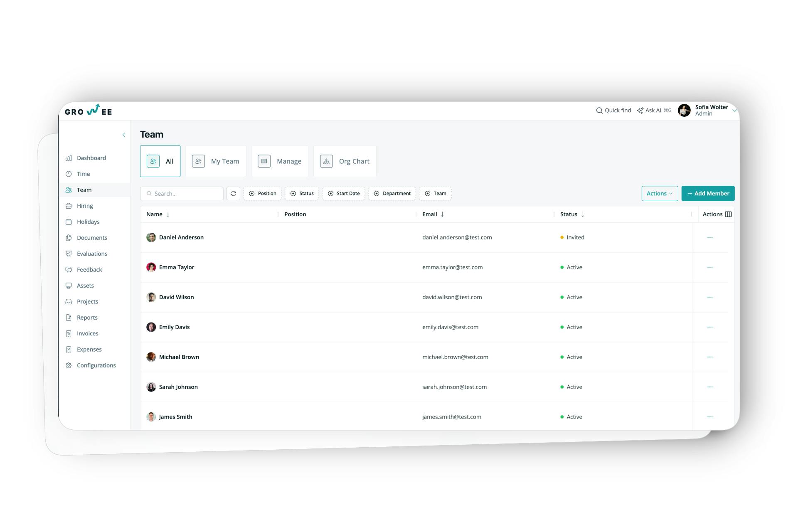
Task: Open the Actions dropdown
Action: [659, 193]
